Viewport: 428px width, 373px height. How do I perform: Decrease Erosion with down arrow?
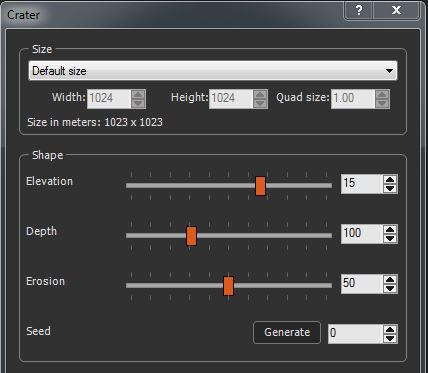(x=390, y=289)
